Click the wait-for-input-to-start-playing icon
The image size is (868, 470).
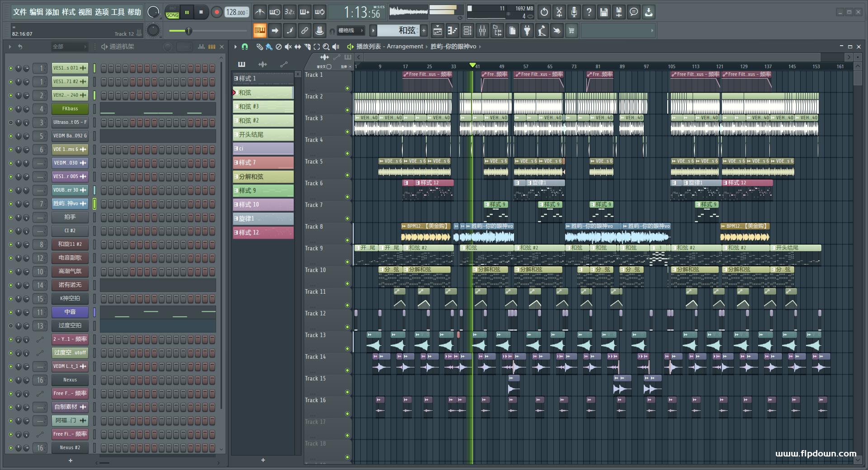coord(274,12)
